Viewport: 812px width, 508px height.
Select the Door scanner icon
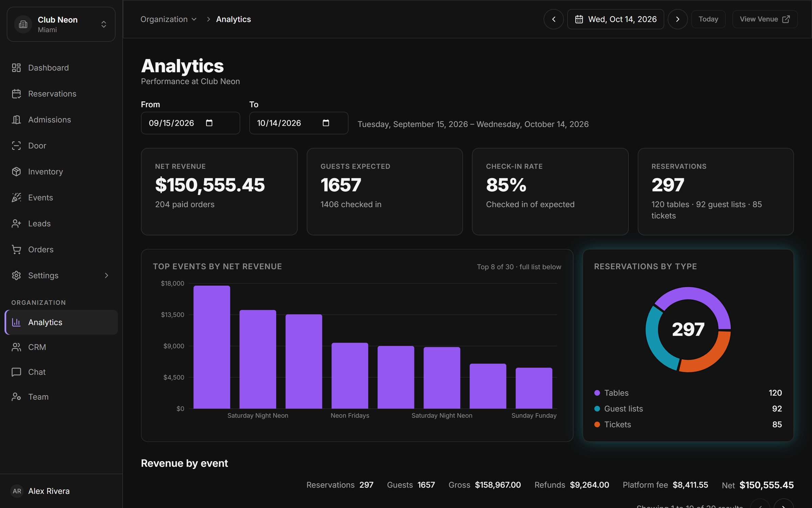tap(16, 146)
